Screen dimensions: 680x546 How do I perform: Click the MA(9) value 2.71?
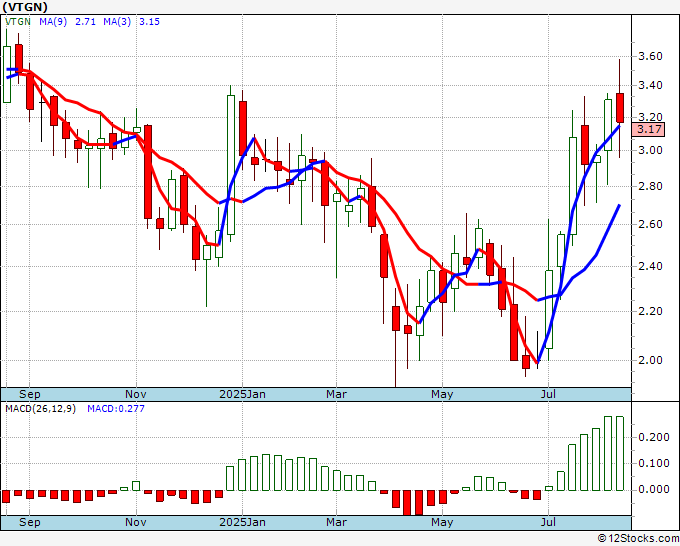(x=85, y=22)
